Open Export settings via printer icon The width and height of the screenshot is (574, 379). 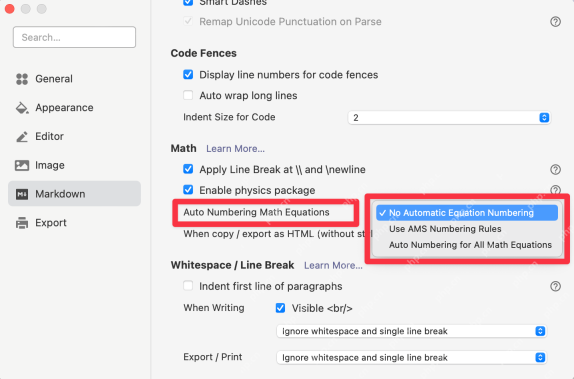[22, 223]
